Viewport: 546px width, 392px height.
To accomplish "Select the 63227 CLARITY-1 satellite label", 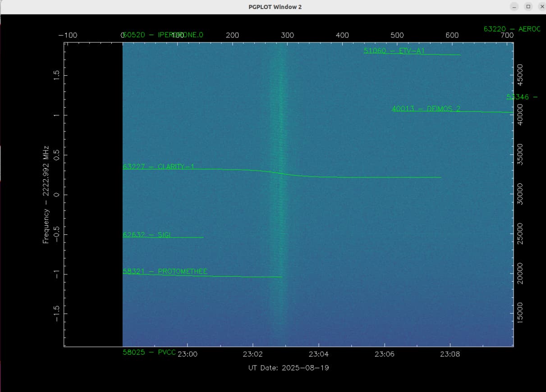I will [x=158, y=167].
